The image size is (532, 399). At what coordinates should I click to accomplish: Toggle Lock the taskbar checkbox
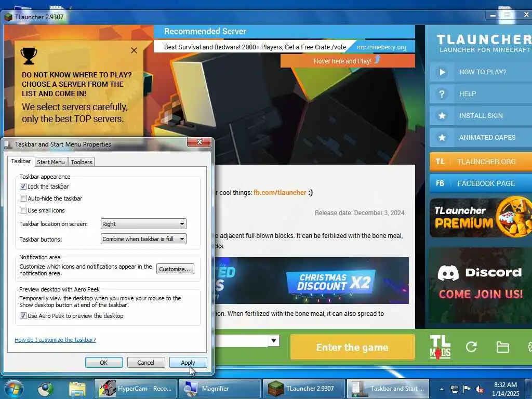click(23, 187)
